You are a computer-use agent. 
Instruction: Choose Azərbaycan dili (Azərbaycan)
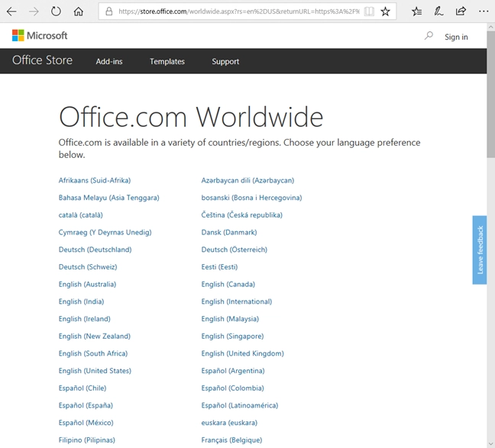(247, 180)
